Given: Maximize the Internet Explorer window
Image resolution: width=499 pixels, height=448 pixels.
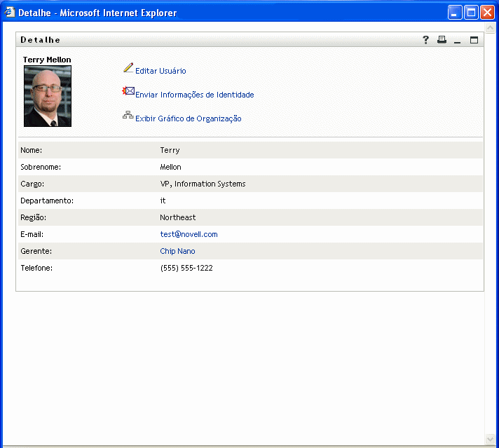Looking at the screenshot, I should 471,13.
